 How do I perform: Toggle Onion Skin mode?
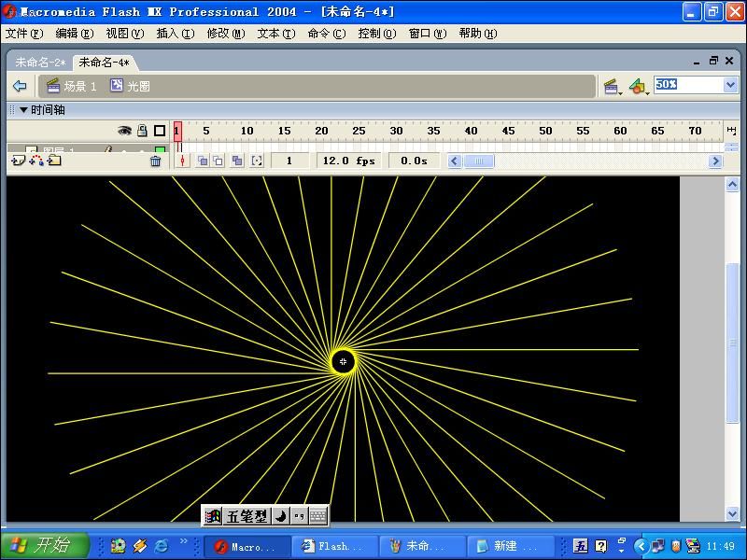tap(203, 161)
